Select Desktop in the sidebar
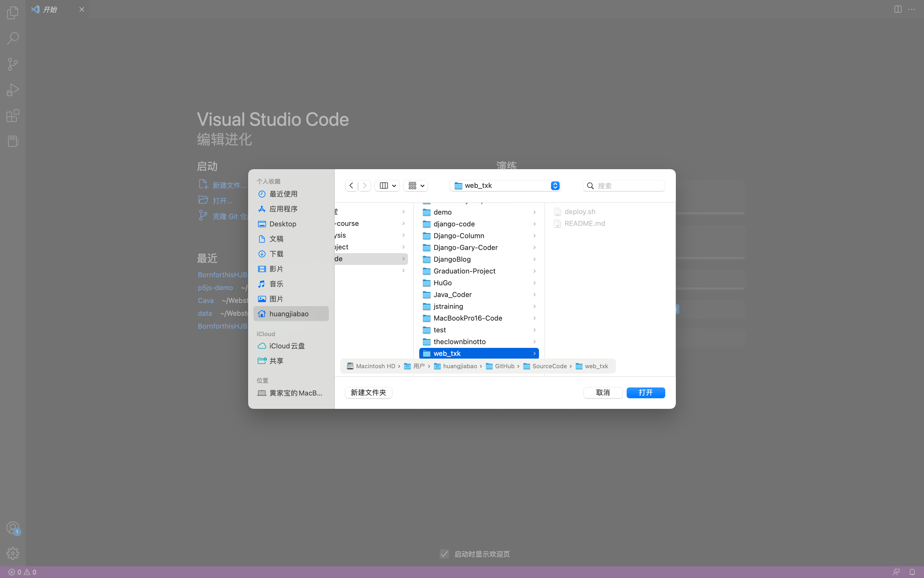924x578 pixels. pos(291,224)
